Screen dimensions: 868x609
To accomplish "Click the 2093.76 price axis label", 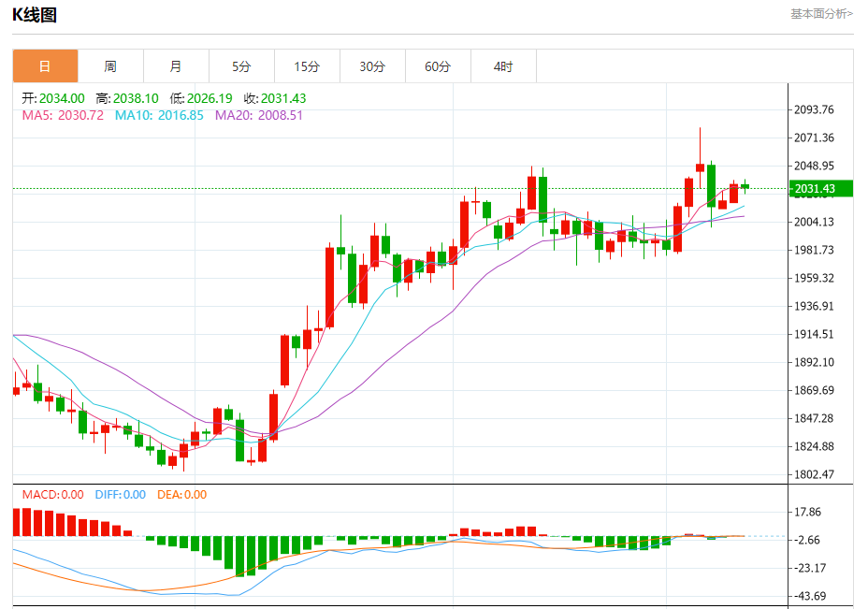I will (814, 109).
